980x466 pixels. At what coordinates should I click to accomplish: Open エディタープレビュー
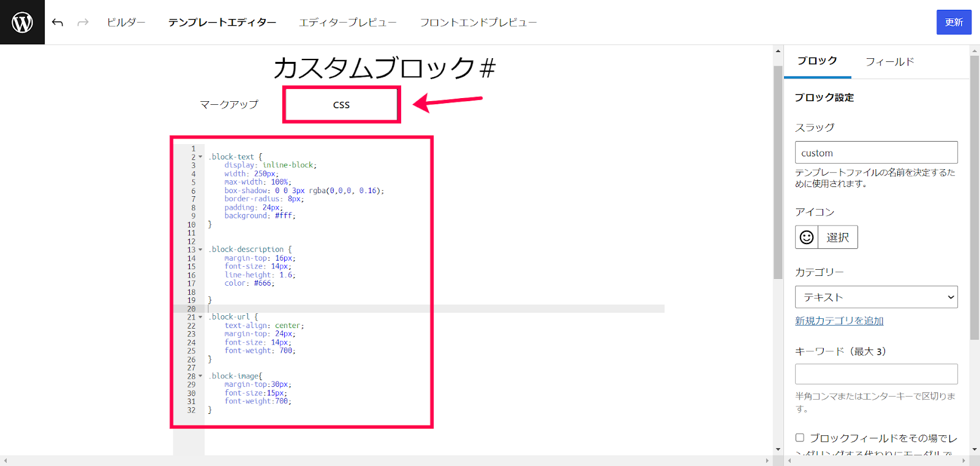(348, 23)
